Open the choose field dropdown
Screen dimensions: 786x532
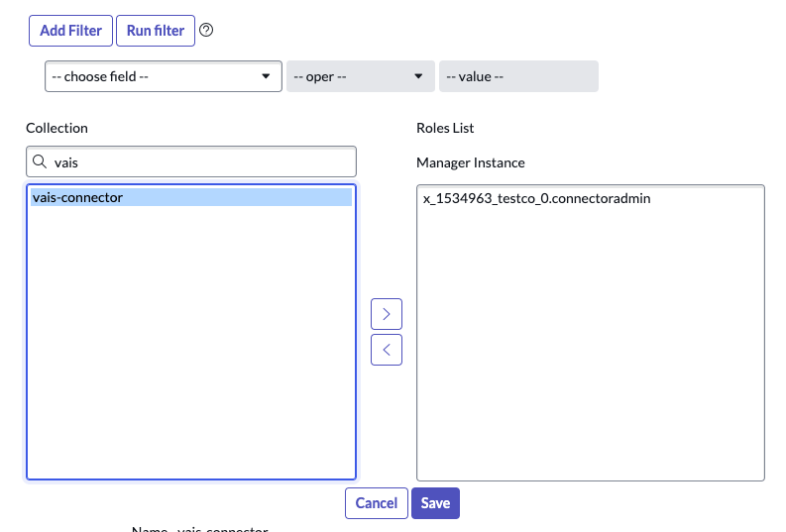[164, 76]
